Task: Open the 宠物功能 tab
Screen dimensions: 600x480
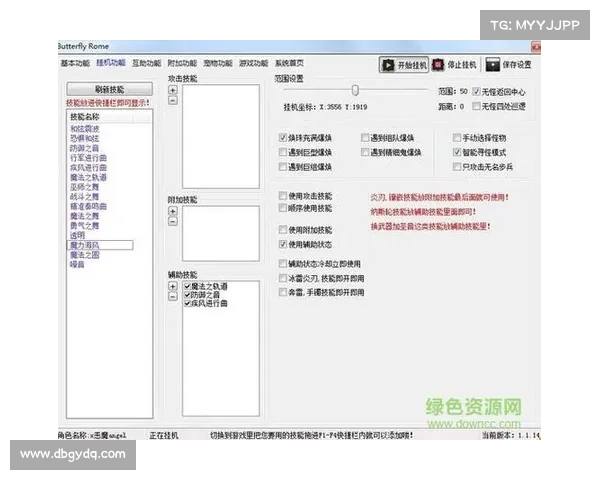Action: (x=218, y=63)
